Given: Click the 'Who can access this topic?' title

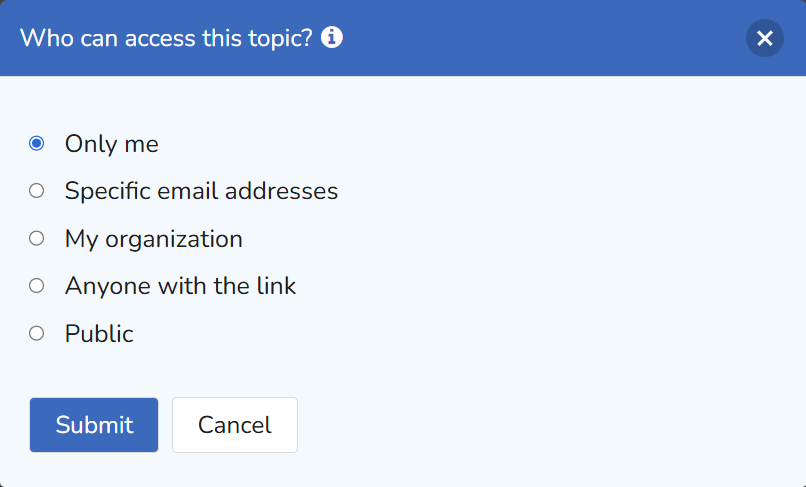Looking at the screenshot, I should [x=166, y=38].
